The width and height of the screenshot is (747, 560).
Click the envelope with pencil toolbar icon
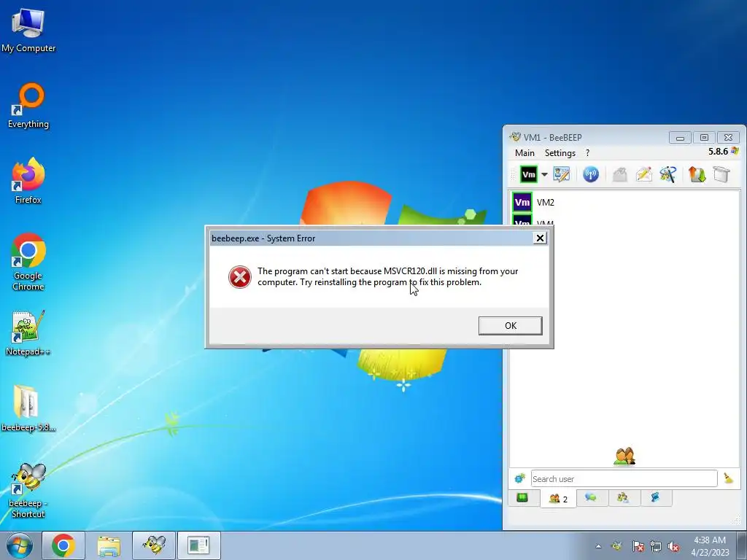click(x=643, y=174)
